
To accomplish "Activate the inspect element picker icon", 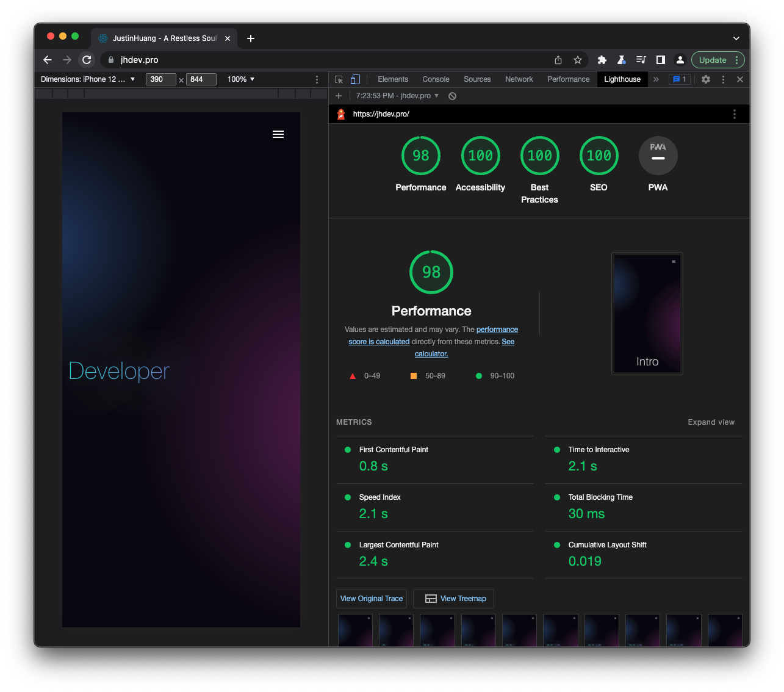I will pos(339,79).
